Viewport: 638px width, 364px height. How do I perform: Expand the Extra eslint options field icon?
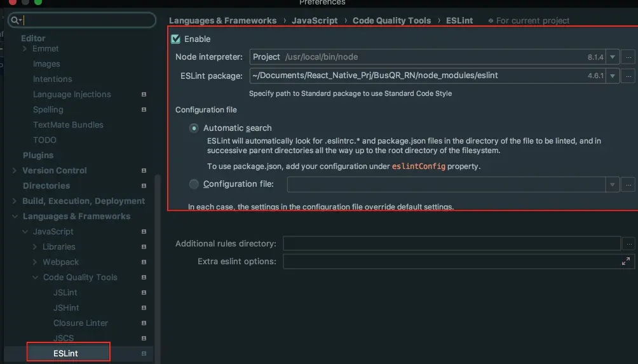tap(626, 262)
